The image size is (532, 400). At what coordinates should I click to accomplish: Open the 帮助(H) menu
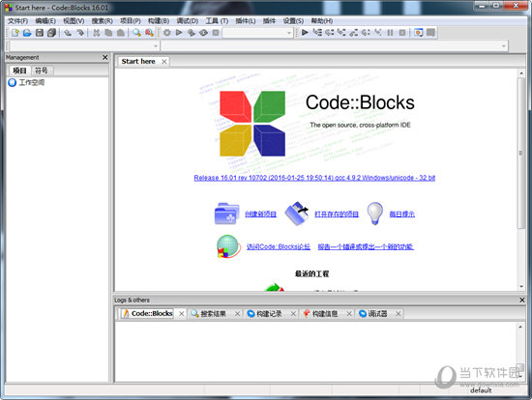322,21
